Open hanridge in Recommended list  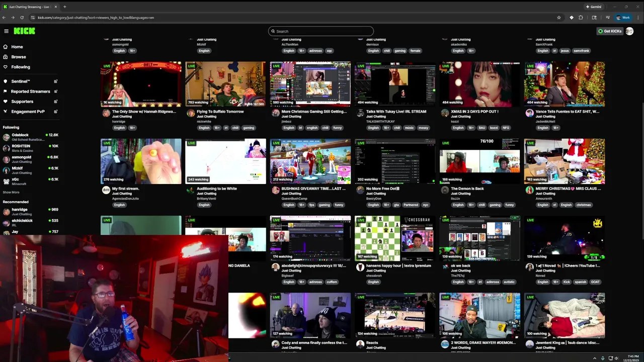[x=30, y=212]
